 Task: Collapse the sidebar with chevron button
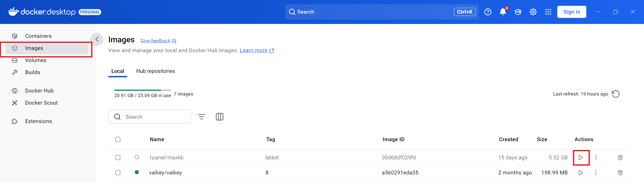(97, 39)
